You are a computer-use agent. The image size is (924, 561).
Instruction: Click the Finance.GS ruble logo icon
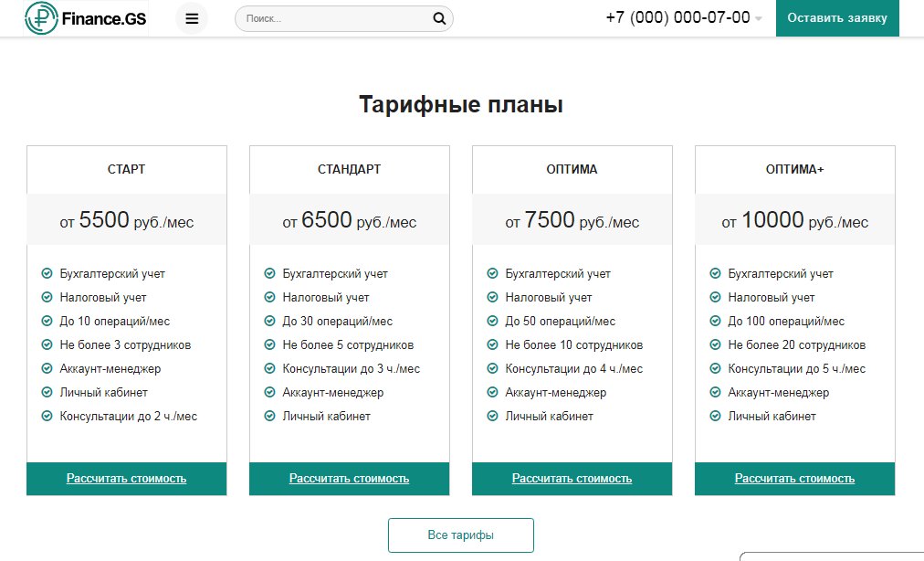pyautogui.click(x=40, y=17)
